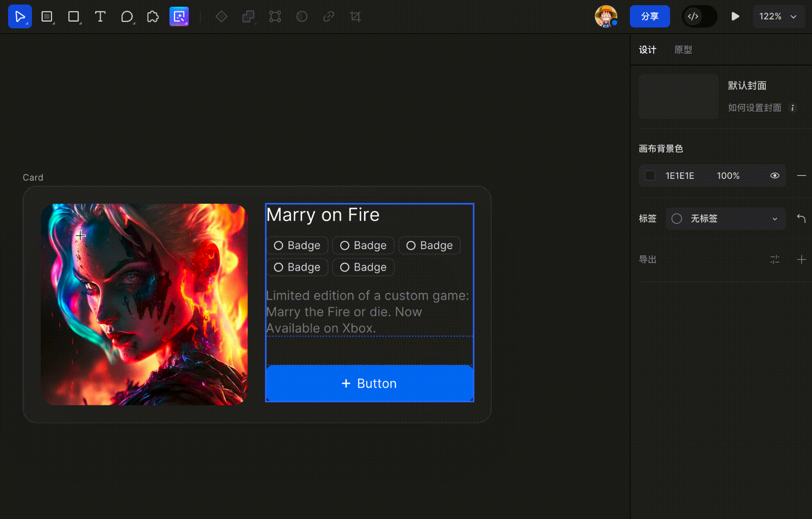Open the user avatar menu
The image size is (812, 519).
pyautogui.click(x=606, y=17)
